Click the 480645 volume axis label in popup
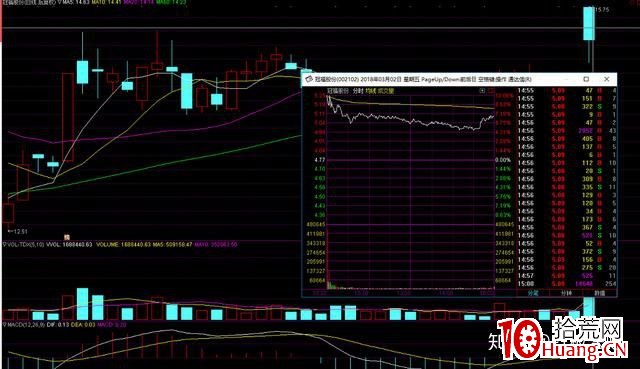The width and height of the screenshot is (640, 369). tap(316, 225)
